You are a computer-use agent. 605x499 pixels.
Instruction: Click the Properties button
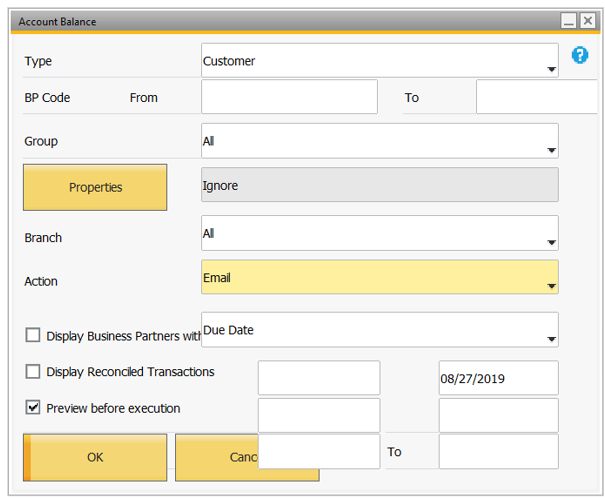pos(95,187)
